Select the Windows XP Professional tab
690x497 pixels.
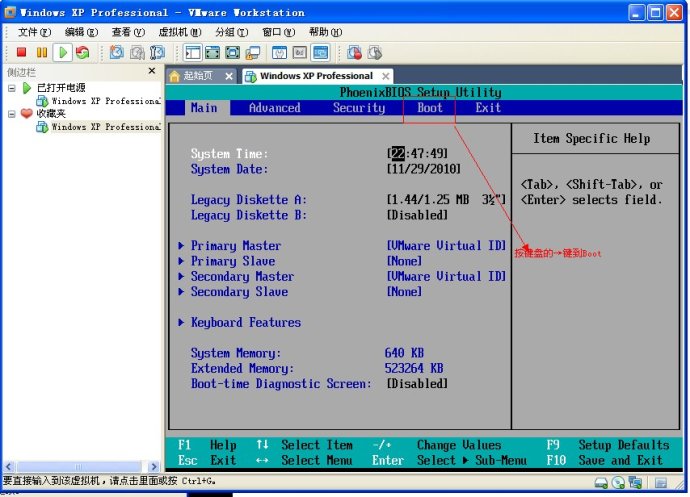point(316,76)
